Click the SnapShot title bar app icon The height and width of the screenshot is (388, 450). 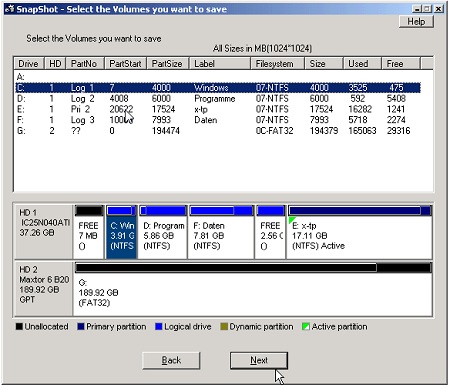[x=9, y=9]
